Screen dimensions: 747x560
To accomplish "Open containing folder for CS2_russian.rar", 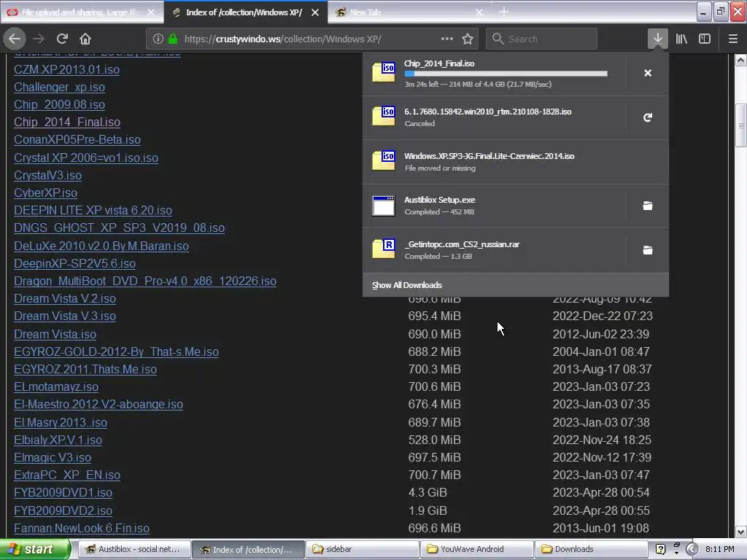I will pos(648,250).
